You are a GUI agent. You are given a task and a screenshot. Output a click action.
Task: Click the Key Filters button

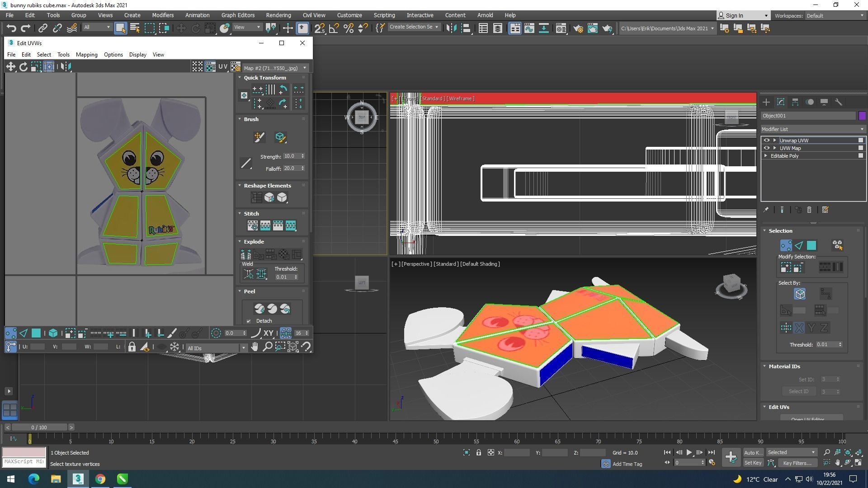[797, 463]
